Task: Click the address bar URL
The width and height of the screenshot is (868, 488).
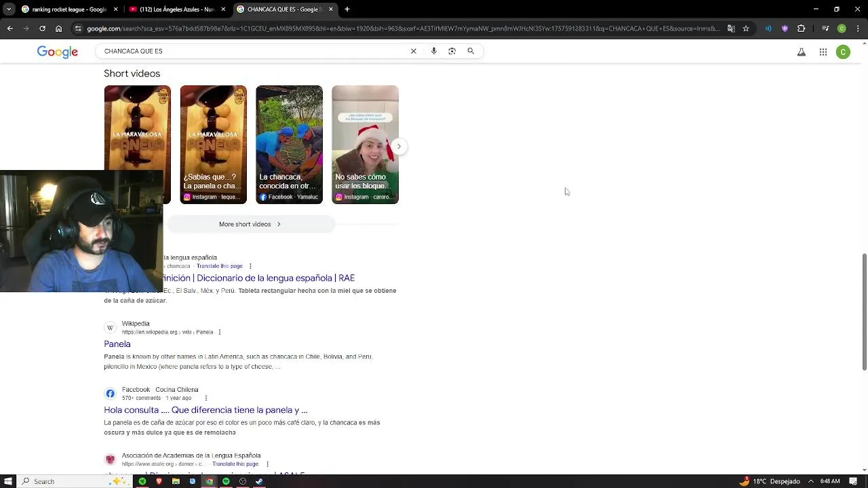Action: click(403, 28)
